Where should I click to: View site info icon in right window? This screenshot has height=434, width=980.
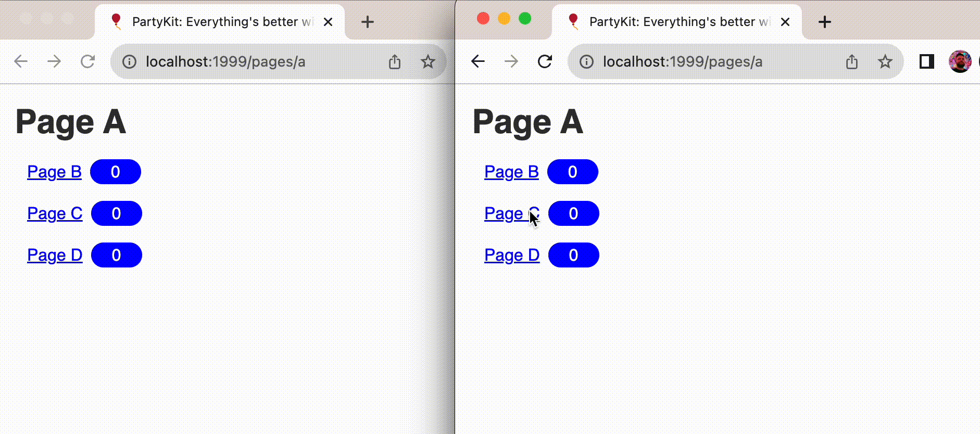point(586,62)
